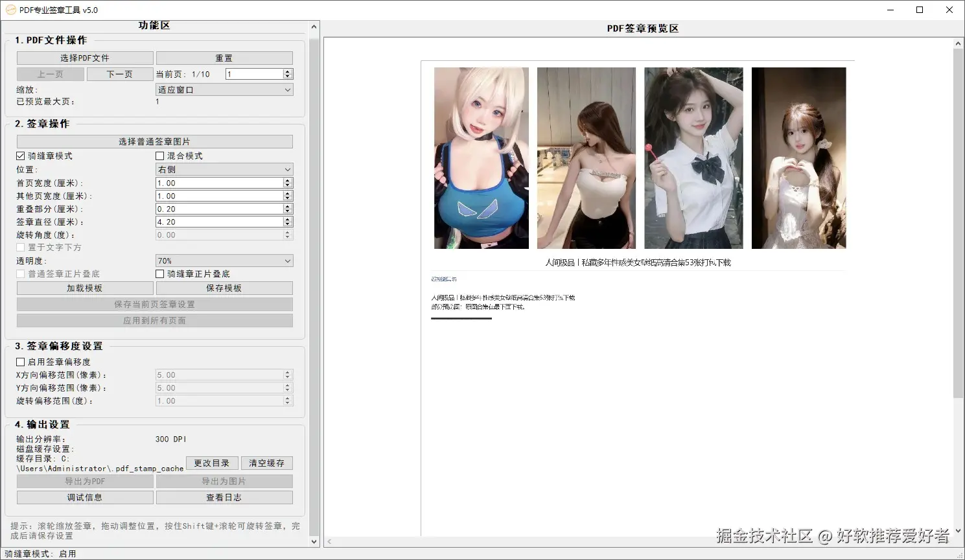This screenshot has height=560, width=965.
Task: Open the 位置 dropdown showing 右侧
Action: pos(224,170)
